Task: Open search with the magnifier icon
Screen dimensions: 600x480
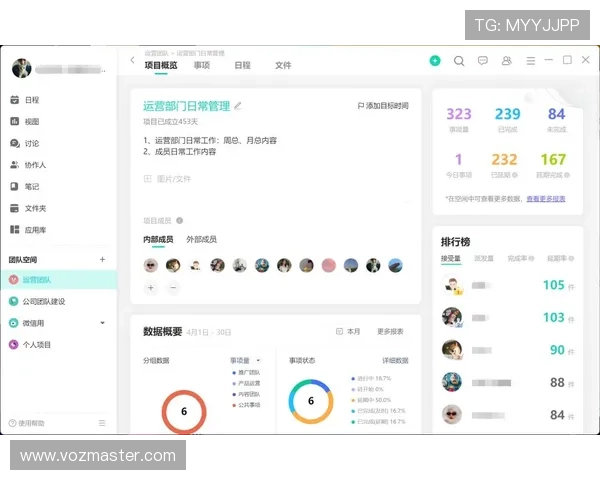Action: [x=459, y=61]
